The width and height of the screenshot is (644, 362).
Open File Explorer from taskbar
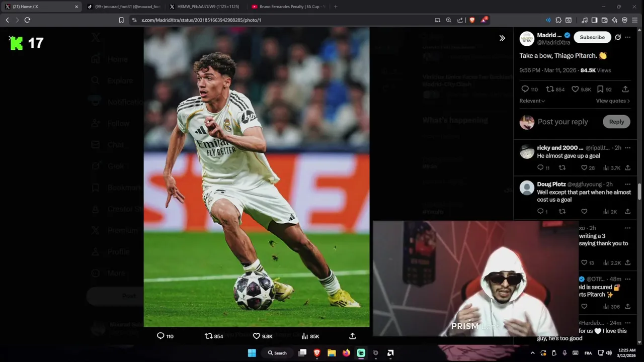(332, 353)
